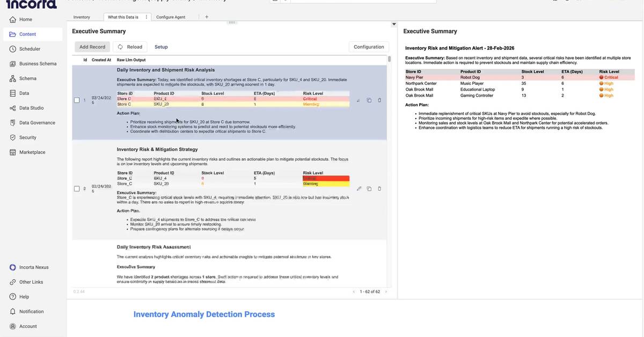Screen dimensions: 644x337
Task: Click the Raw Llm Output column header
Action: pyautogui.click(x=131, y=60)
